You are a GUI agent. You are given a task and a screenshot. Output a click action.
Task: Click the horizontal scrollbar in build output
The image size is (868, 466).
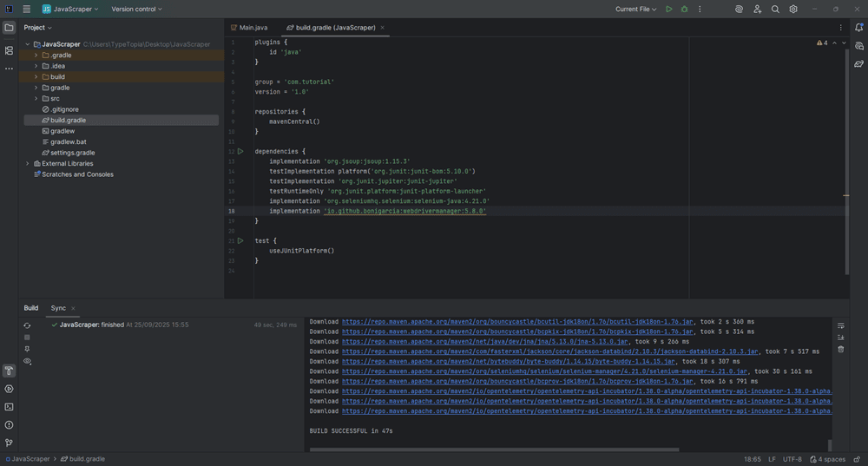click(x=495, y=450)
